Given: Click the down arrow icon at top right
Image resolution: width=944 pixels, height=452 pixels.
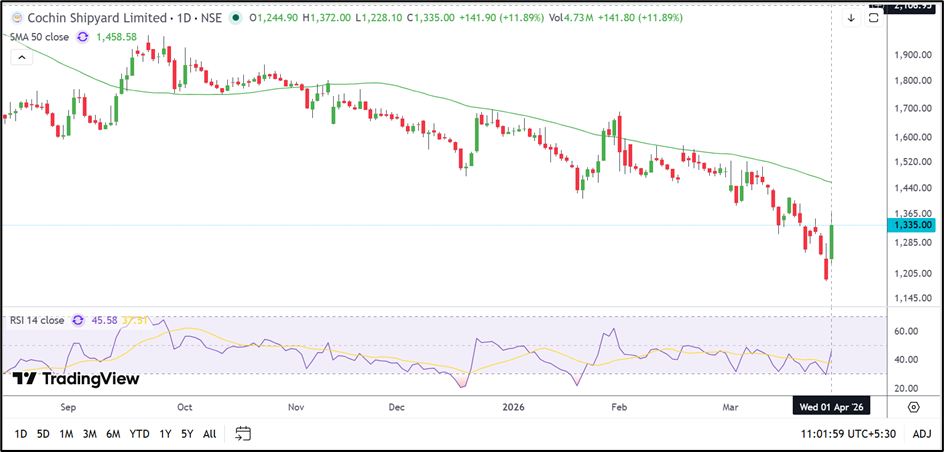Looking at the screenshot, I should [x=851, y=17].
